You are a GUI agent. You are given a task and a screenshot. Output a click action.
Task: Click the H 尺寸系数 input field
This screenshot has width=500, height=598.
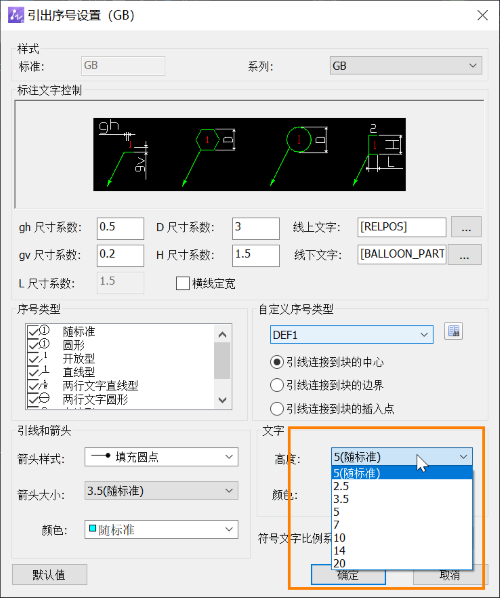(x=256, y=255)
